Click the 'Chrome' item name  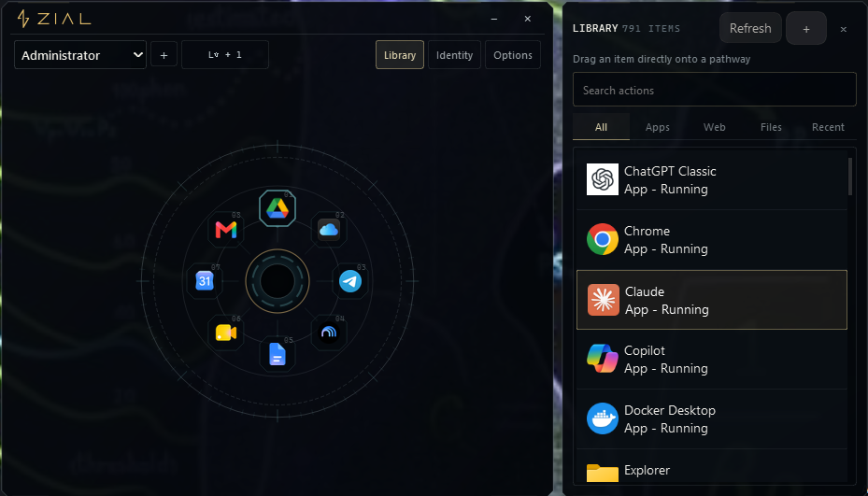(x=647, y=231)
